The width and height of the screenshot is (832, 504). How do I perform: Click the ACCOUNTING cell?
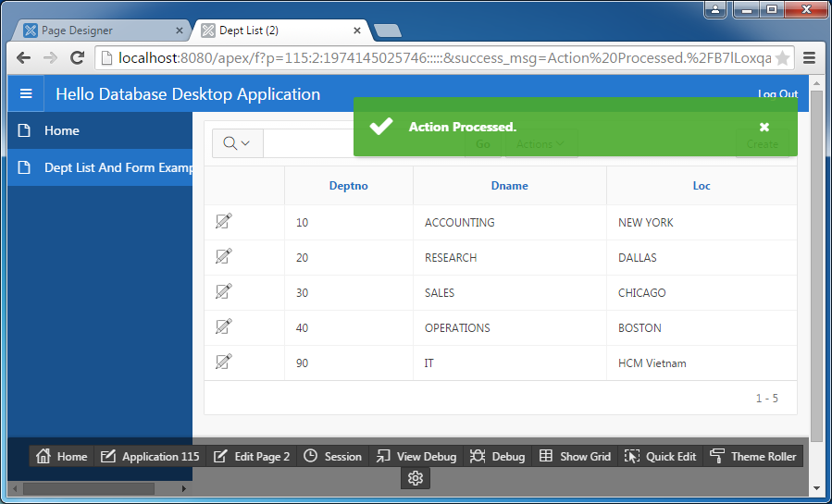click(x=509, y=223)
